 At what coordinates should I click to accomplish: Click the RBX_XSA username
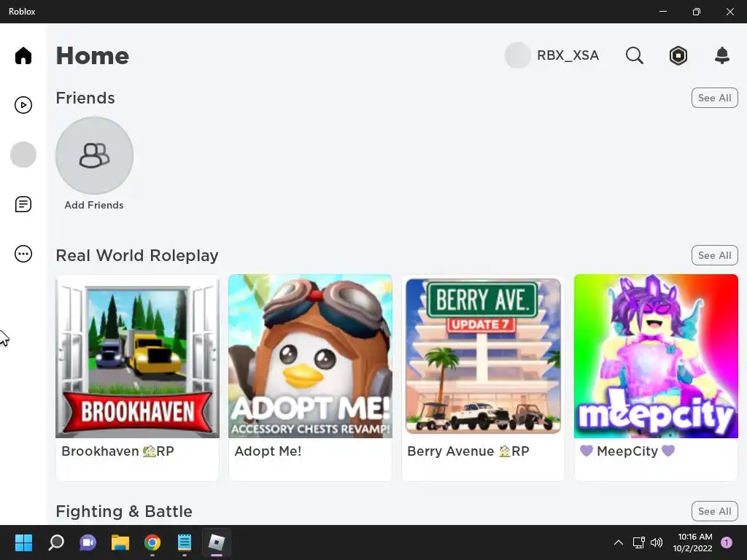[568, 55]
